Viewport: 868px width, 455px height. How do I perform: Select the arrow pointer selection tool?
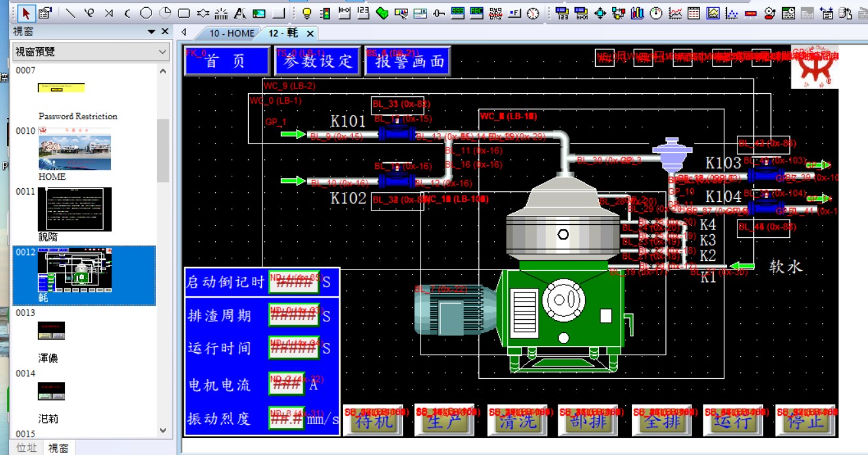coord(26,12)
